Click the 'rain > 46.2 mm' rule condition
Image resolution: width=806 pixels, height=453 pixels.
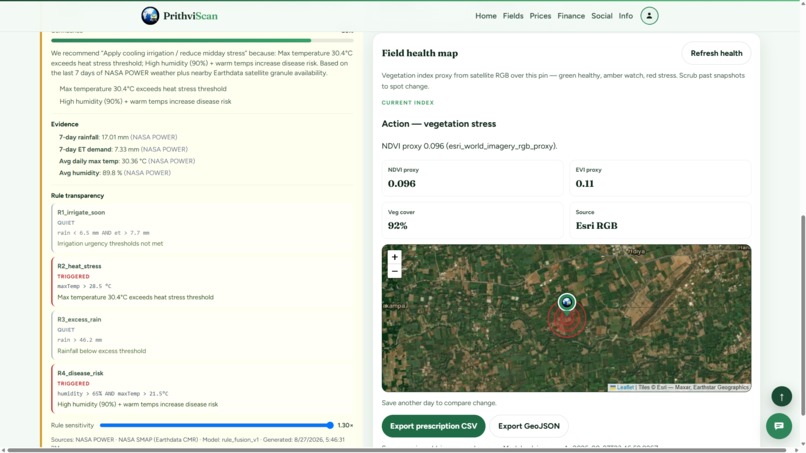79,339
